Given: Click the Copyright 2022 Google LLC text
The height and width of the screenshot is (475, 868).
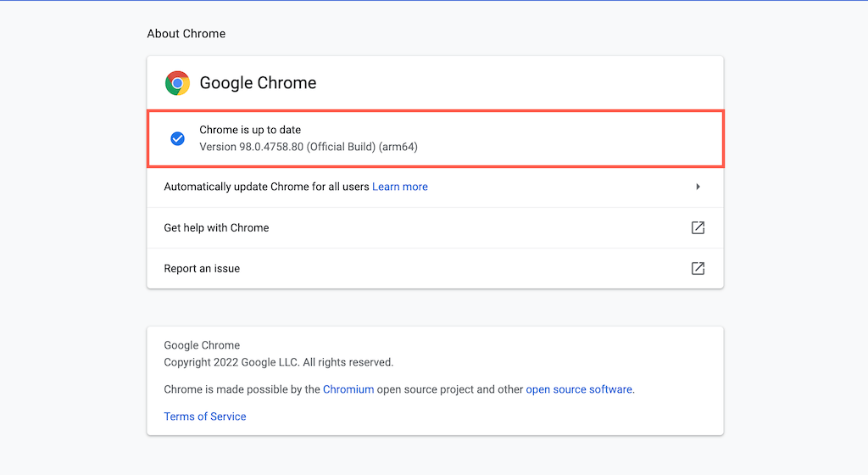Looking at the screenshot, I should [278, 362].
